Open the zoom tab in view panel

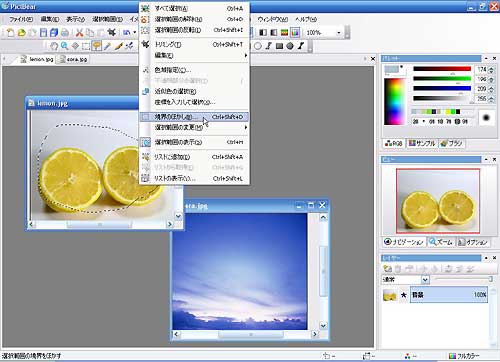pyautogui.click(x=441, y=242)
